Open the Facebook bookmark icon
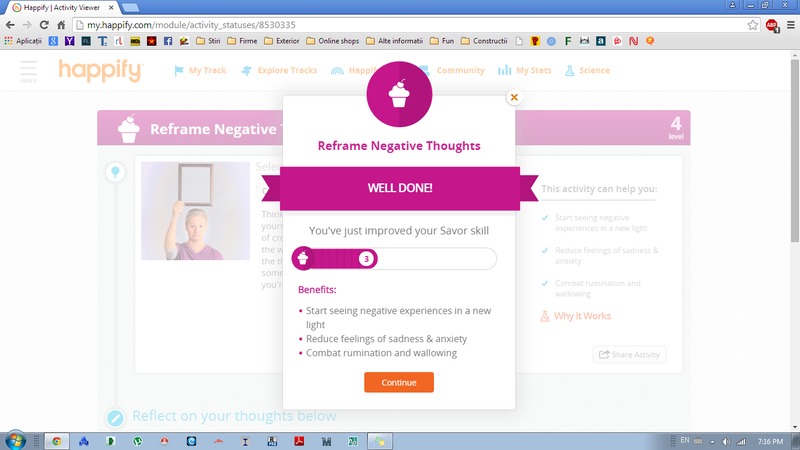Image resolution: width=800 pixels, height=450 pixels. point(168,41)
